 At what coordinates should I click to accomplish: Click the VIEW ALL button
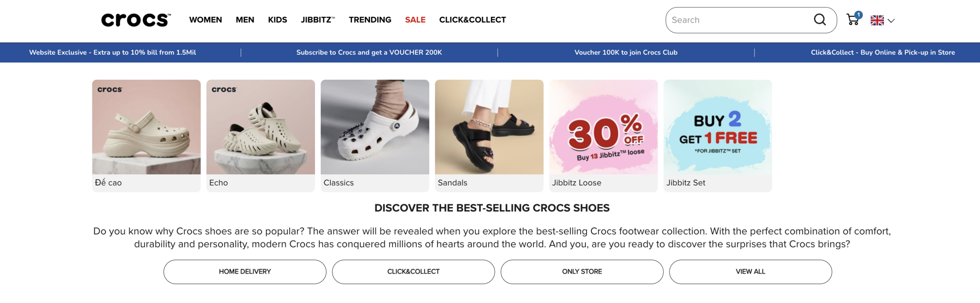[x=750, y=272]
